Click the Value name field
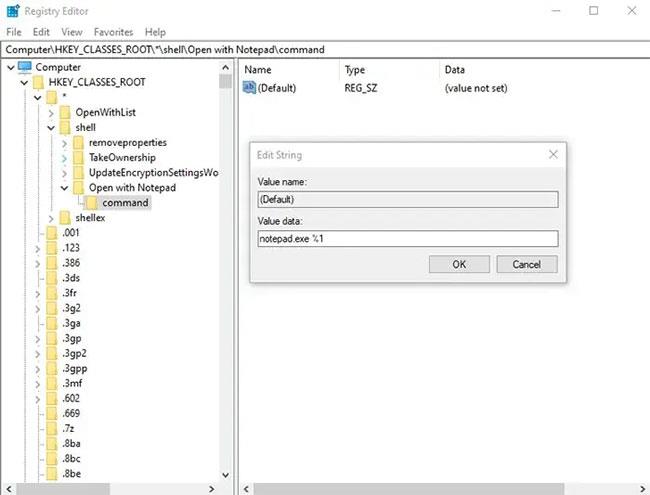Viewport: 650px width, 495px height. click(x=408, y=199)
